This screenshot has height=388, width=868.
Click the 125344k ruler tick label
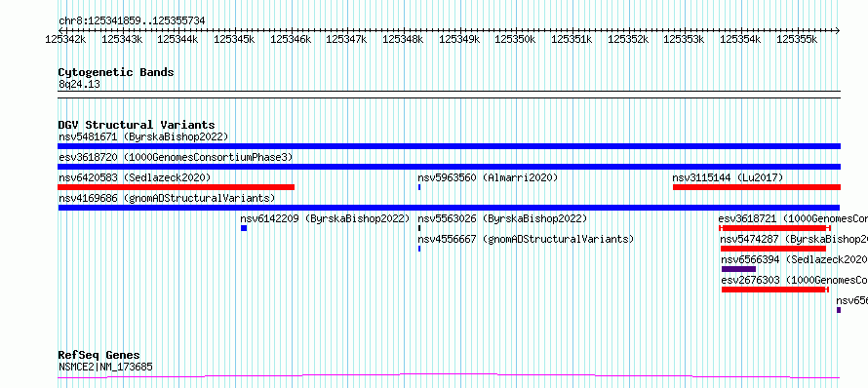pos(178,39)
